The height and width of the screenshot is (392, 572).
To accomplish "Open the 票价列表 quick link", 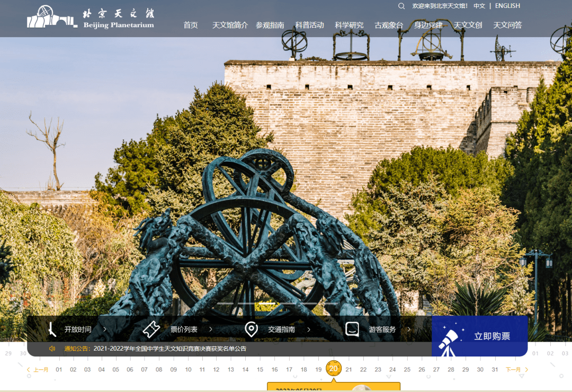I will [x=184, y=329].
